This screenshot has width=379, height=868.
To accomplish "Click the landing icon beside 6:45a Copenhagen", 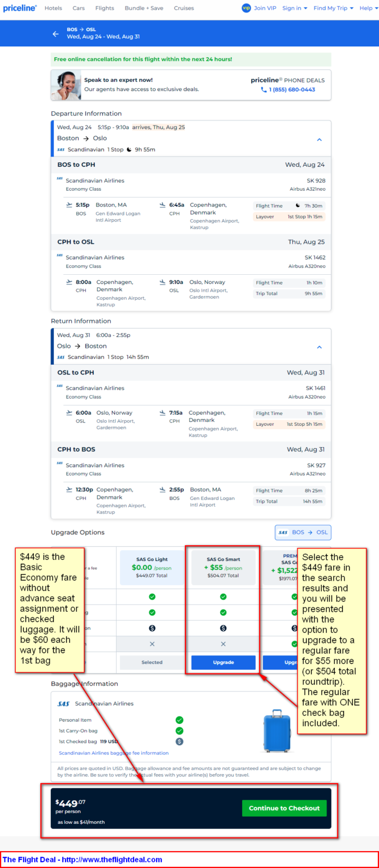I will (162, 205).
